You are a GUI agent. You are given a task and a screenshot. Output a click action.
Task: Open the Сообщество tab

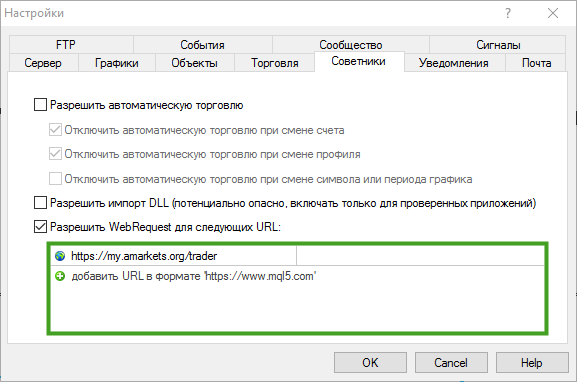click(351, 45)
